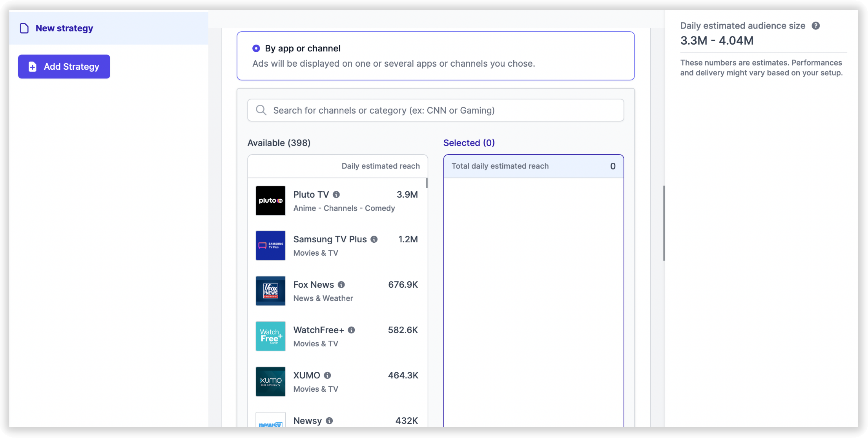
Task: Click the info icon next to Newsy
Action: pos(329,421)
